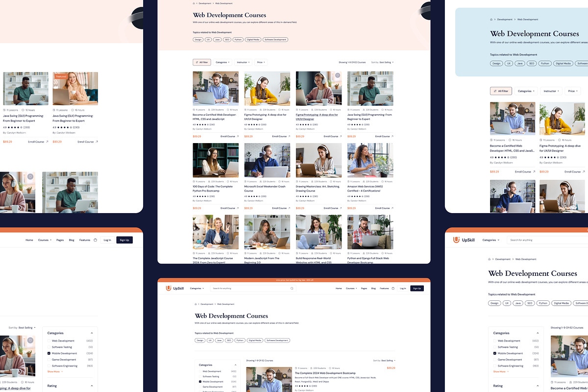Click All Filter button in blue-header panel

501,91
